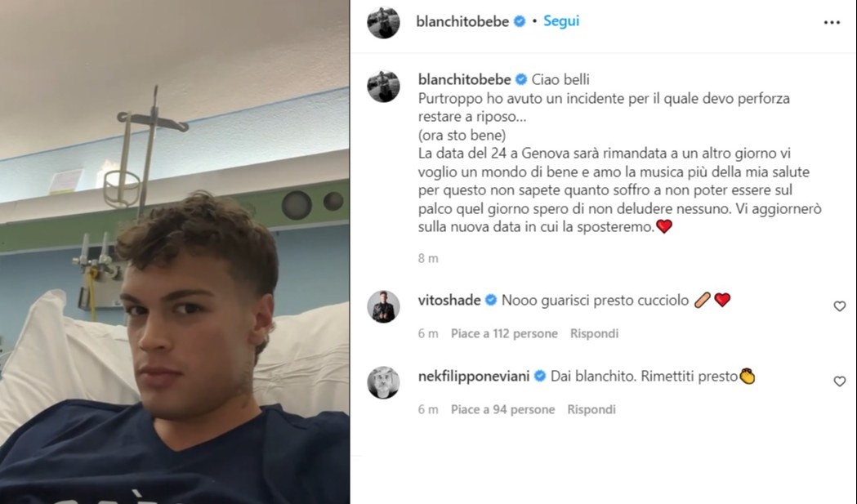Image resolution: width=857 pixels, height=504 pixels.
Task: Reply to vitoshade's comment via Rispondi
Action: [x=594, y=333]
